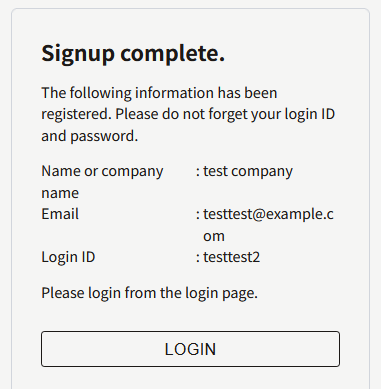Click the word "complete." in the heading
The height and width of the screenshot is (389, 381).
(x=173, y=54)
